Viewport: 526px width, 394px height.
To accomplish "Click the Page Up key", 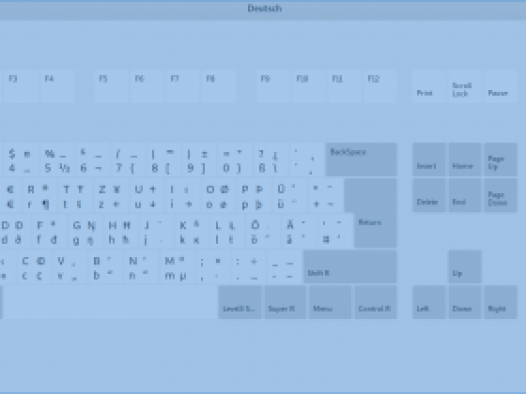I will 501,160.
